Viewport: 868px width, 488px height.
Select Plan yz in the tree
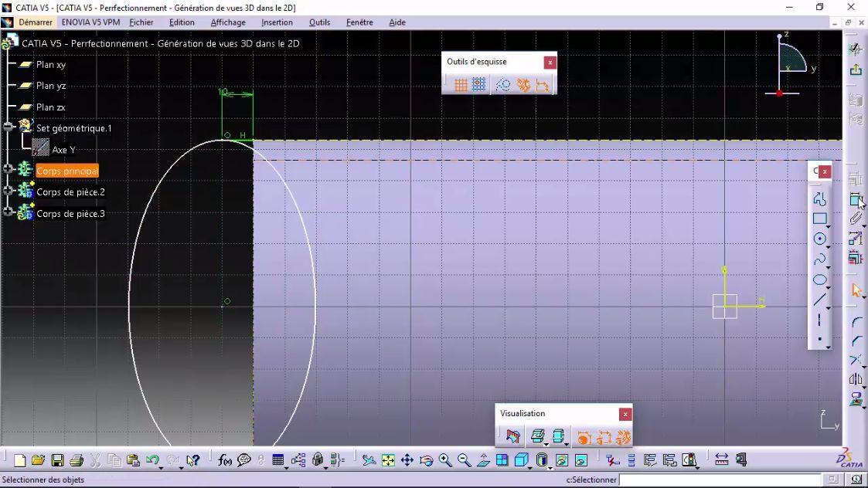51,86
